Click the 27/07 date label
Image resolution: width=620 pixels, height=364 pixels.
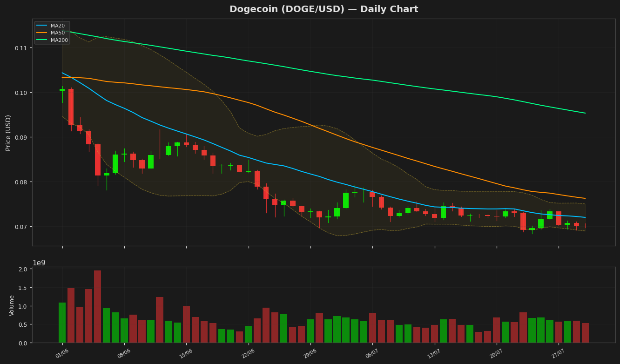[558, 354]
